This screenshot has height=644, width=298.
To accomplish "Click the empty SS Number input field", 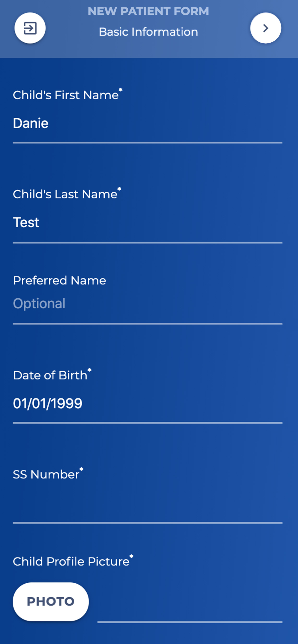I will pyautogui.click(x=147, y=502).
